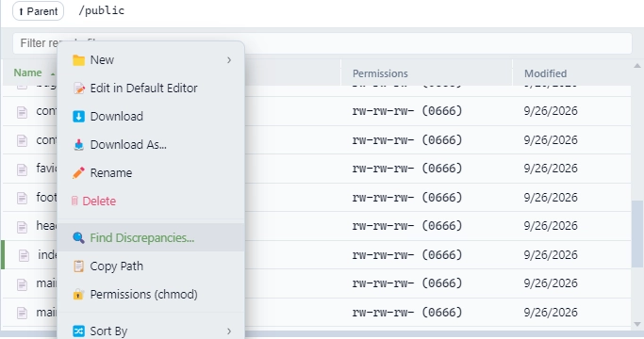This screenshot has height=339, width=644.
Task: Click the Sort By shuffle icon
Action: (x=78, y=331)
